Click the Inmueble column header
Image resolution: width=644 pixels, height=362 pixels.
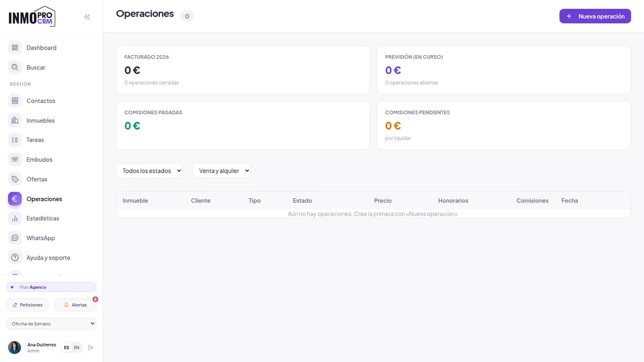coord(135,201)
